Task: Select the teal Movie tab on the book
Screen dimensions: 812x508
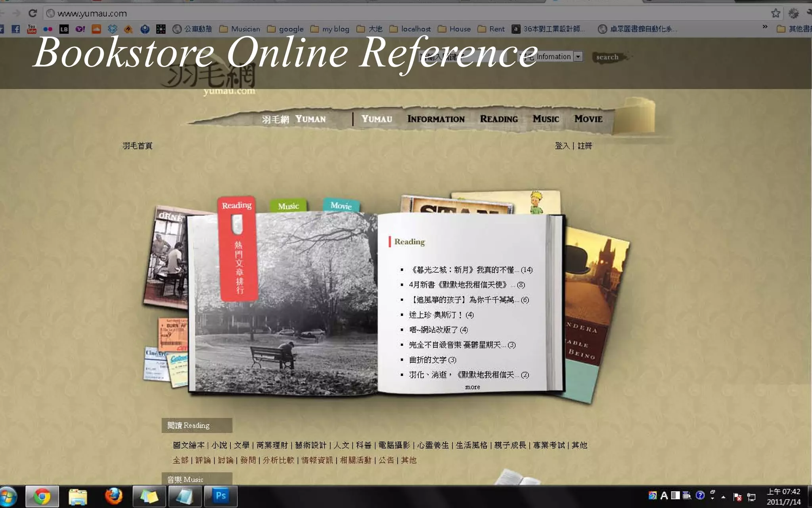Action: tap(341, 206)
